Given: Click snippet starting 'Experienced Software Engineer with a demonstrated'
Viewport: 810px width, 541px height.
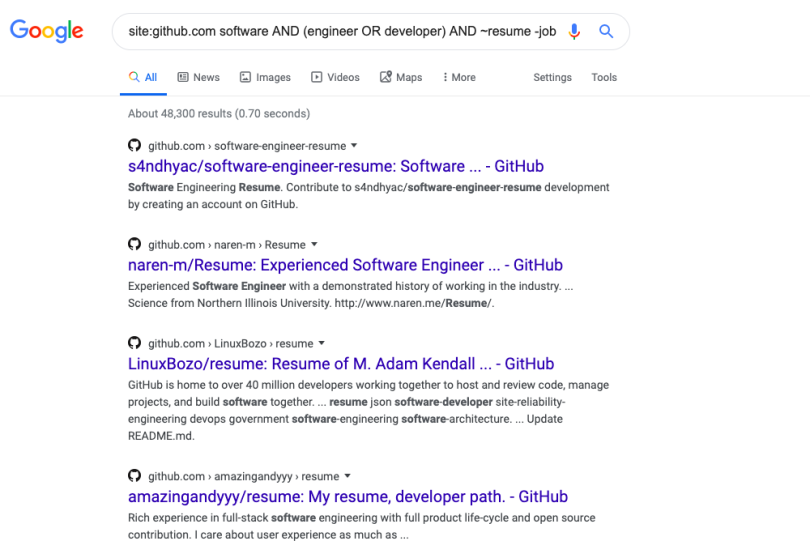Looking at the screenshot, I should point(350,295).
